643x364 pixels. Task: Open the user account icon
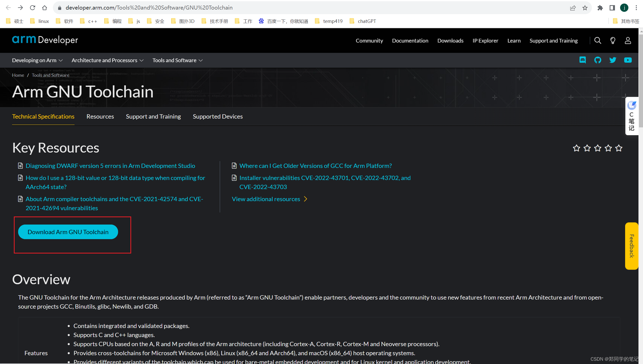(628, 41)
